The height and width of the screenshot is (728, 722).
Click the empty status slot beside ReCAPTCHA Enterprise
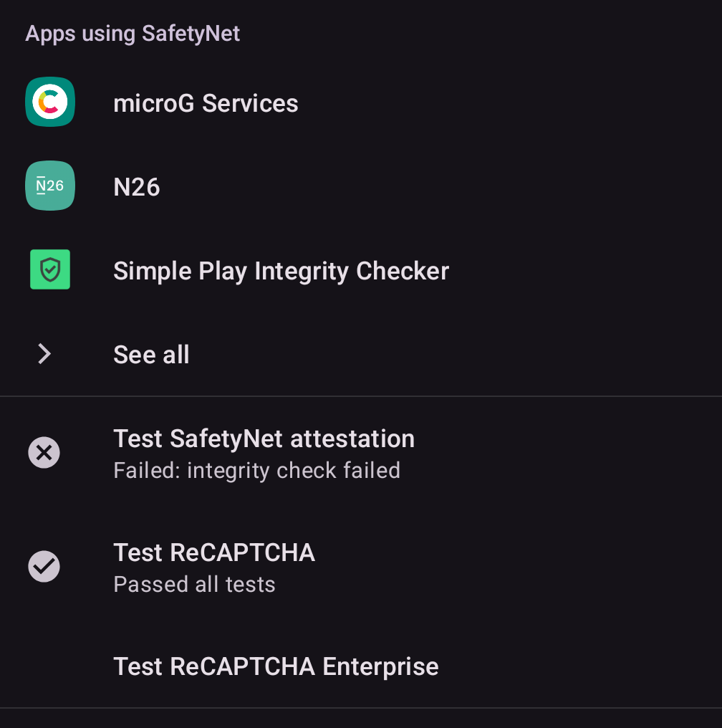click(x=44, y=666)
